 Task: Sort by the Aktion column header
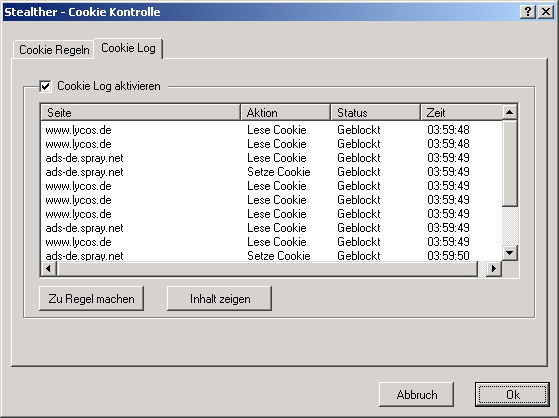pos(286,112)
